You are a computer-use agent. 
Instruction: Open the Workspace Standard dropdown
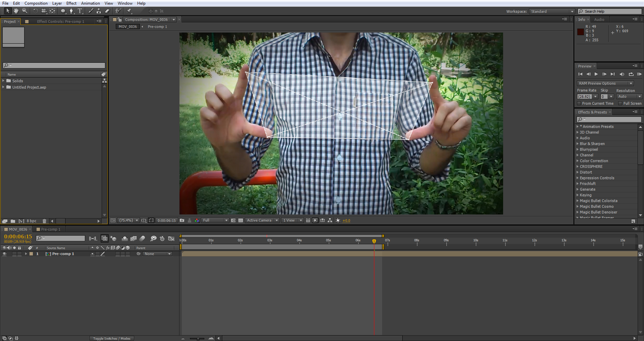pos(552,11)
